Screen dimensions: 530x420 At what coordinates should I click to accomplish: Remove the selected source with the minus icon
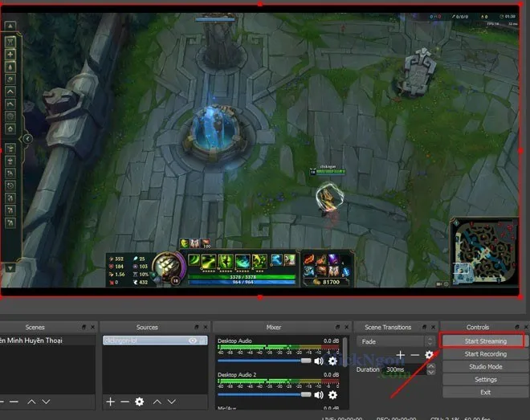(124, 402)
